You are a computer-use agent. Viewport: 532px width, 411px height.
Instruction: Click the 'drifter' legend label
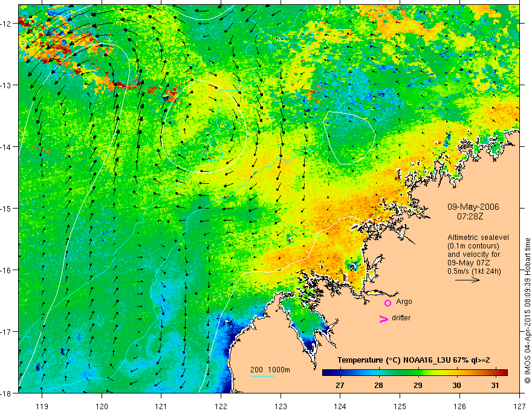coord(401,318)
